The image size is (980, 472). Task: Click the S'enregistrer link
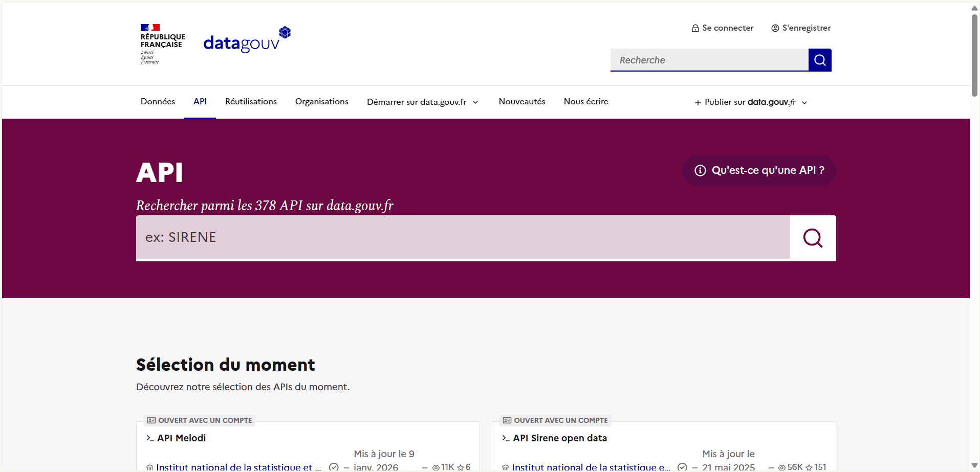pos(801,28)
